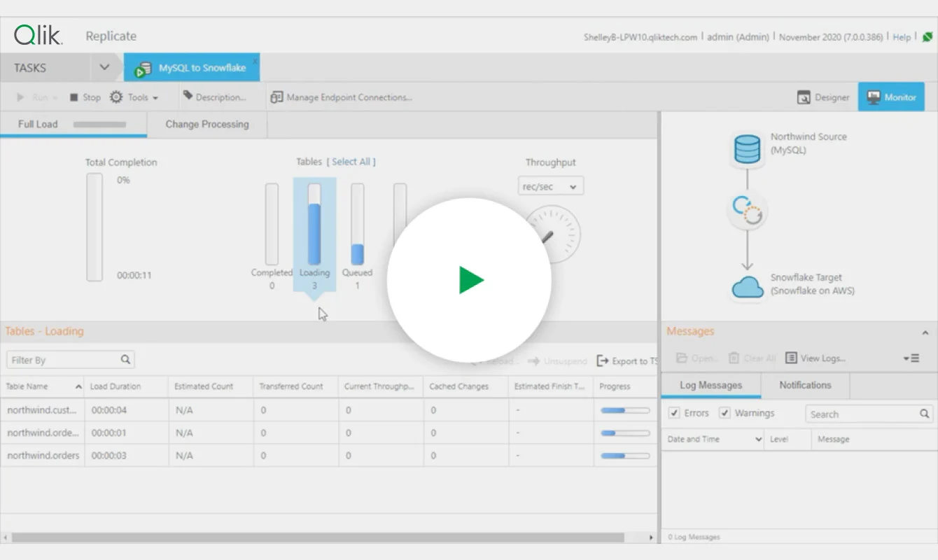Open Manage Endpoint Connections
The width and height of the screenshot is (938, 560).
(341, 97)
